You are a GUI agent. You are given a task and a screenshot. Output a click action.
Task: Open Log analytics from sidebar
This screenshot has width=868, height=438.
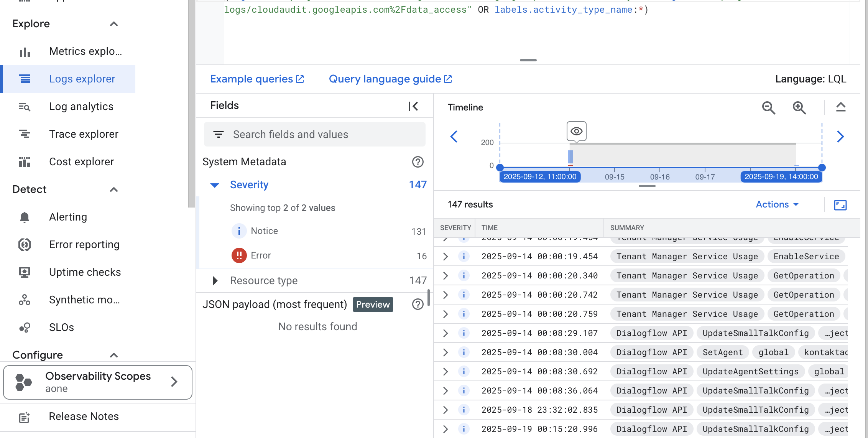81,107
